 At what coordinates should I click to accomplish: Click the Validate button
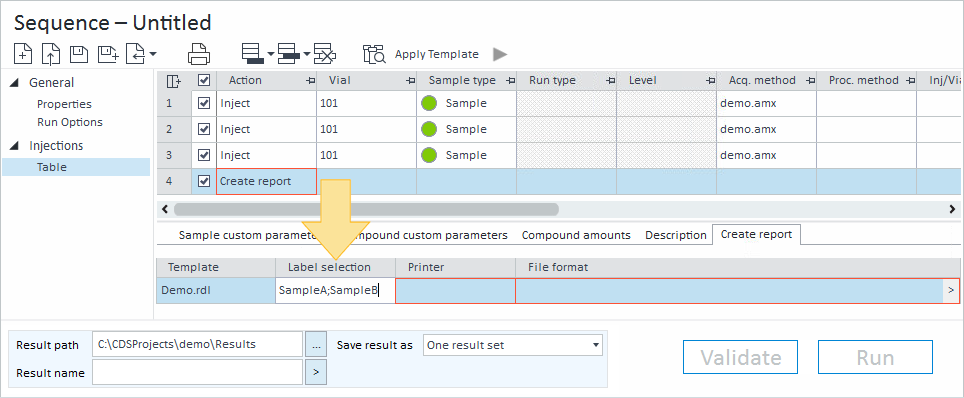(x=740, y=357)
